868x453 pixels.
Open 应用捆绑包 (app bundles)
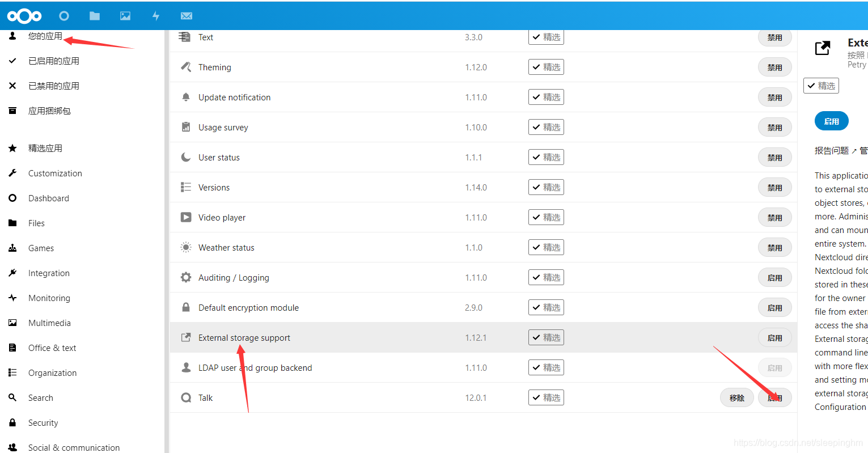[x=49, y=111]
